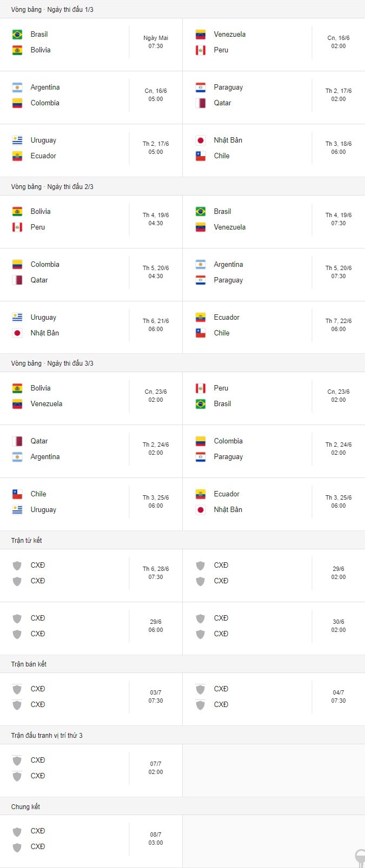The image size is (365, 868).
Task: Click the Argentina flag in Argentina vs Colombia match
Action: tap(17, 88)
